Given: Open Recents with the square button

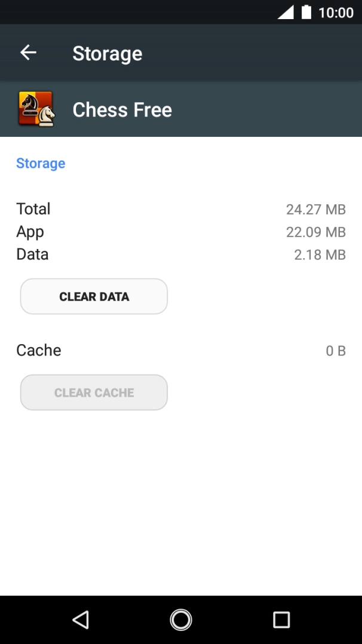Looking at the screenshot, I should tap(281, 620).
